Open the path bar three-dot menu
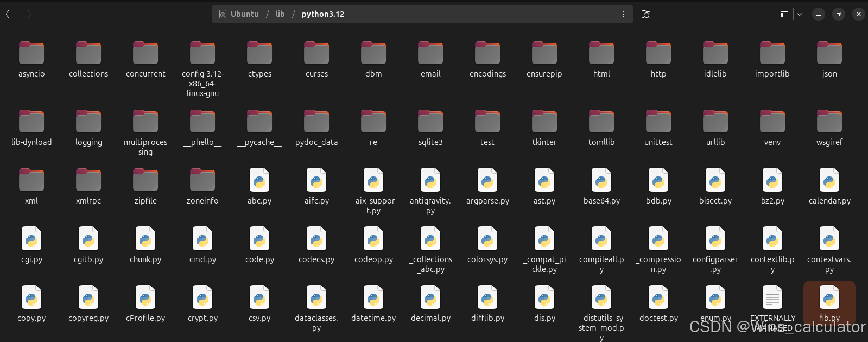The image size is (868, 342). pos(624,14)
